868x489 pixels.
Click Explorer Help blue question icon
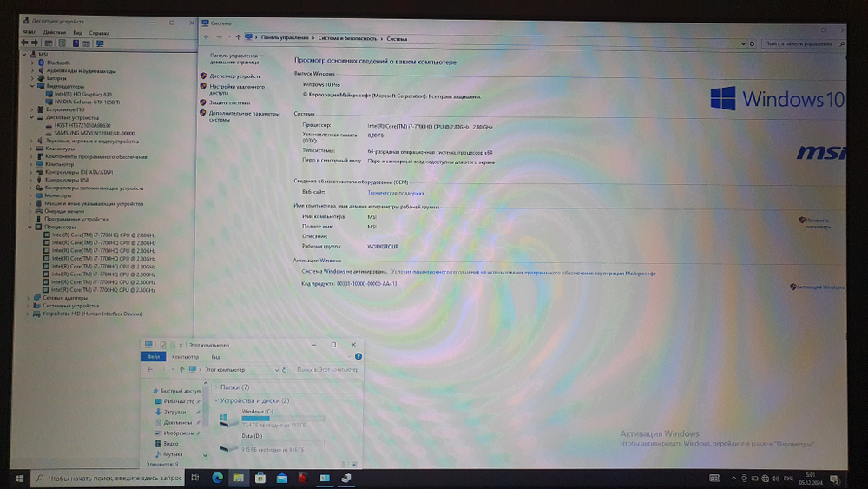click(358, 356)
